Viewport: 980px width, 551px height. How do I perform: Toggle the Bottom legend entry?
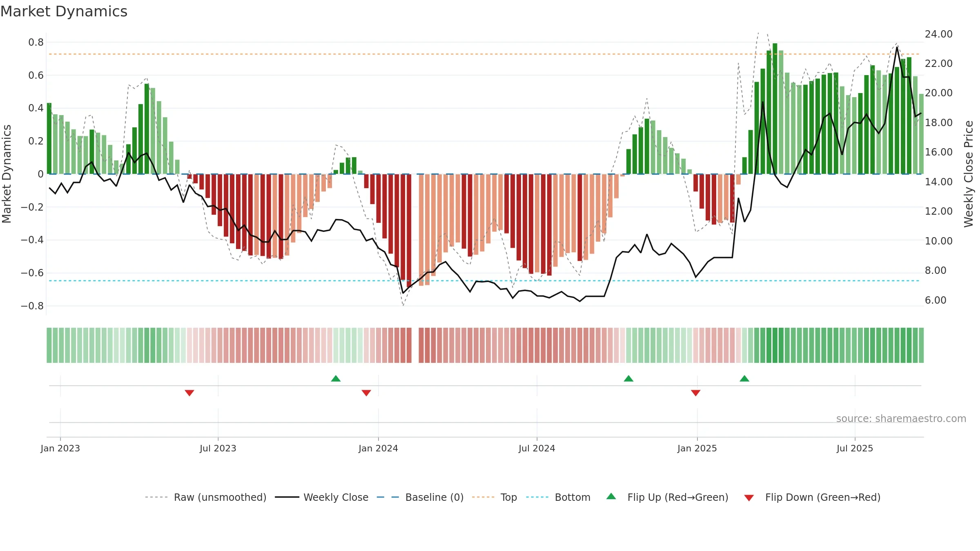pos(558,497)
